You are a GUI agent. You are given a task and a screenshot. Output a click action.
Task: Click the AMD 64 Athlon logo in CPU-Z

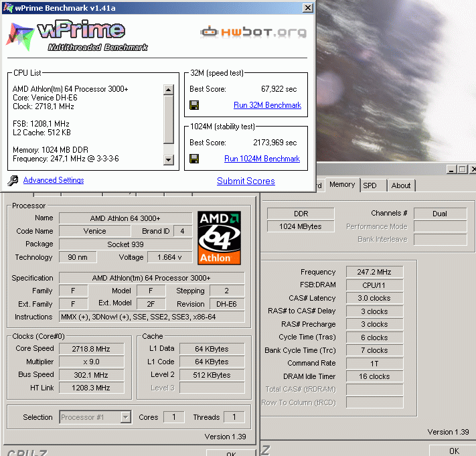pyautogui.click(x=219, y=238)
